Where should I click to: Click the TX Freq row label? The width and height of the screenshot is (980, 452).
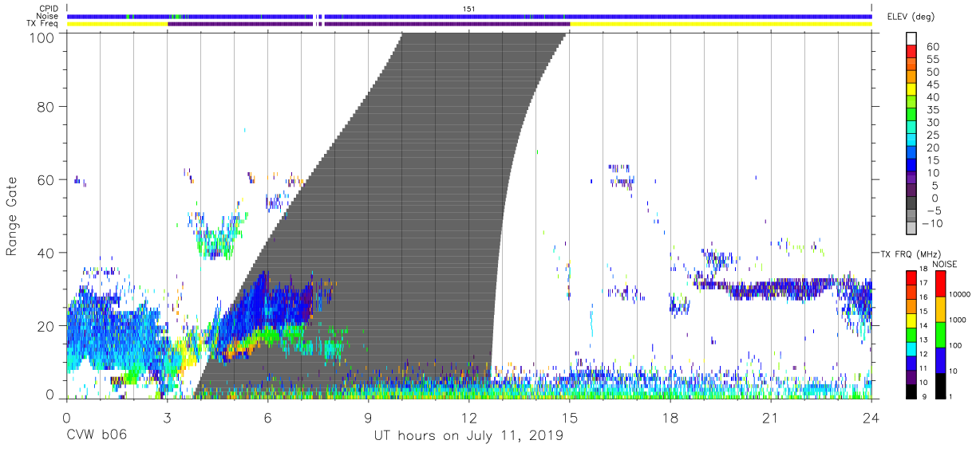click(x=42, y=24)
